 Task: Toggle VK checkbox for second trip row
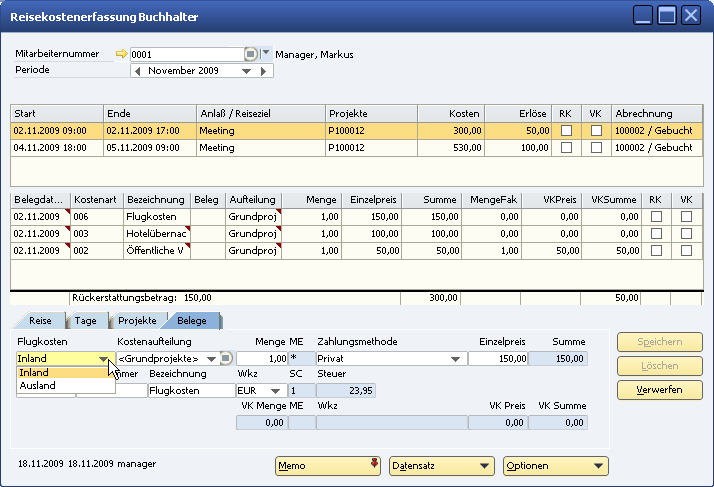pyautogui.click(x=596, y=148)
